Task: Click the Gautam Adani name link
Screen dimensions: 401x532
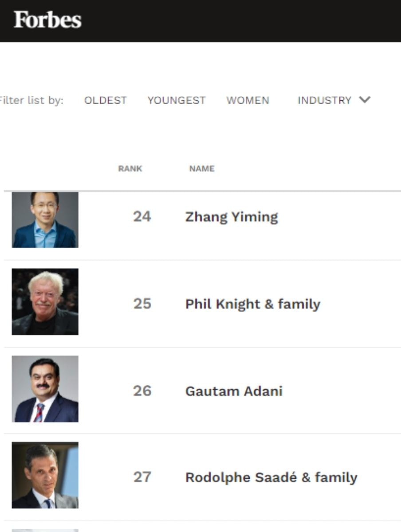Action: pyautogui.click(x=234, y=391)
